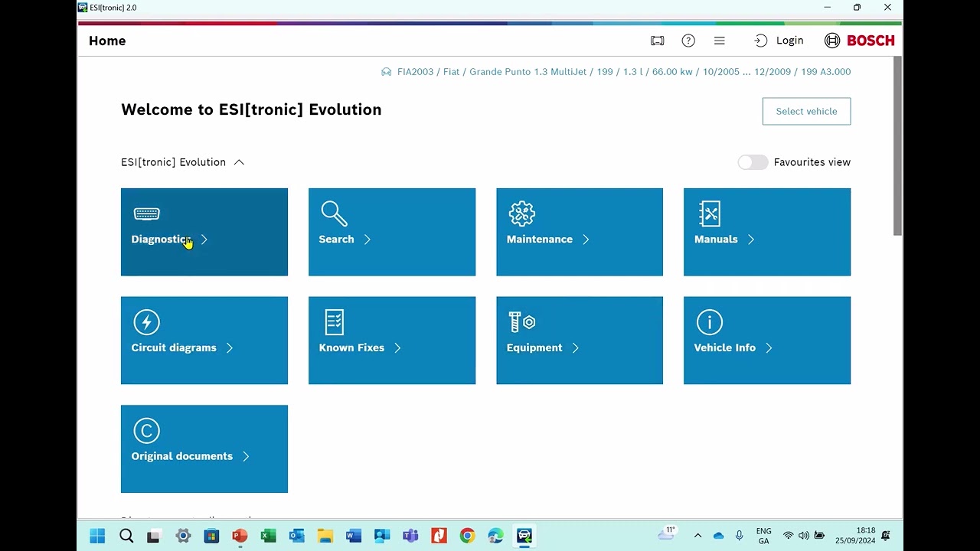Click the chevron next to Diagnostics
980x551 pixels.
(x=204, y=240)
